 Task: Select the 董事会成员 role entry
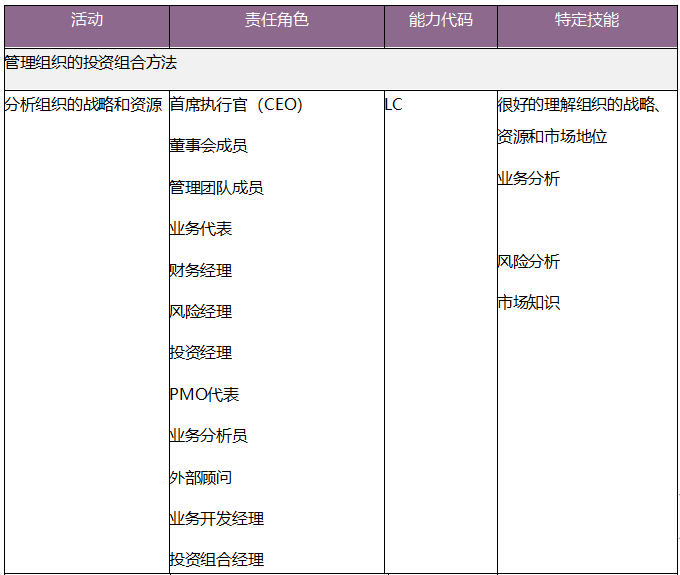(208, 146)
